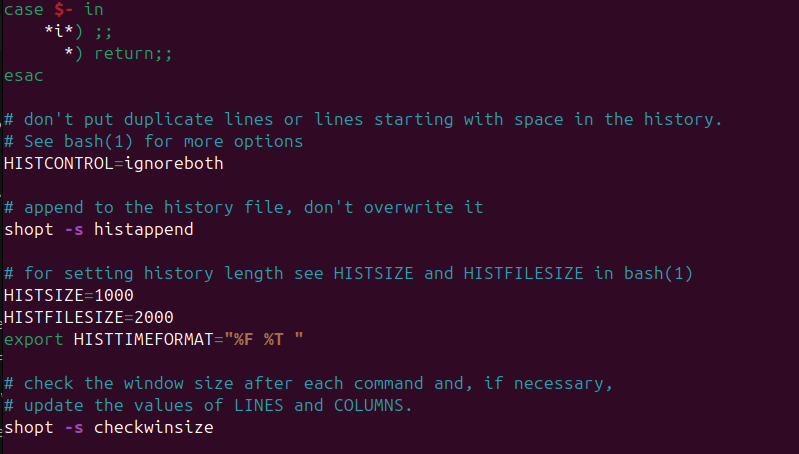This screenshot has width=799, height=454.
Task: Click the '-s' flag before checkwinsize
Action: pyautogui.click(x=74, y=427)
